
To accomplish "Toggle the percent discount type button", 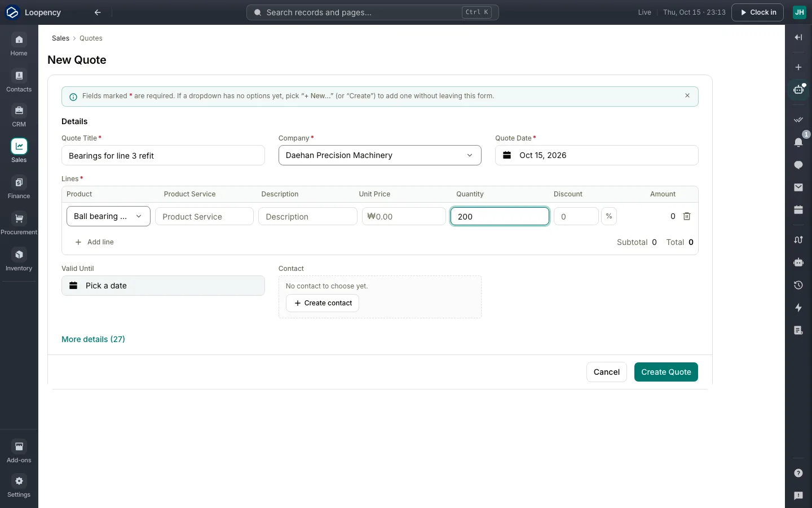I will [609, 216].
